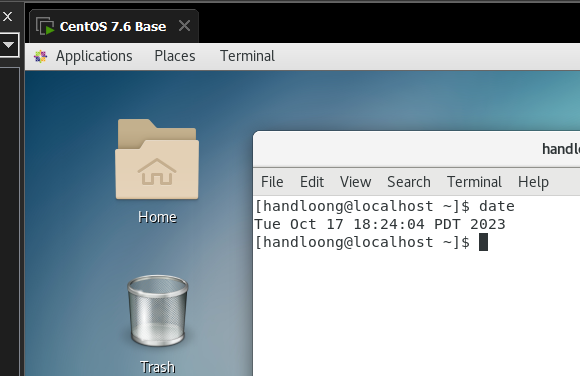Open the Terminal app menu in top bar

coord(247,56)
